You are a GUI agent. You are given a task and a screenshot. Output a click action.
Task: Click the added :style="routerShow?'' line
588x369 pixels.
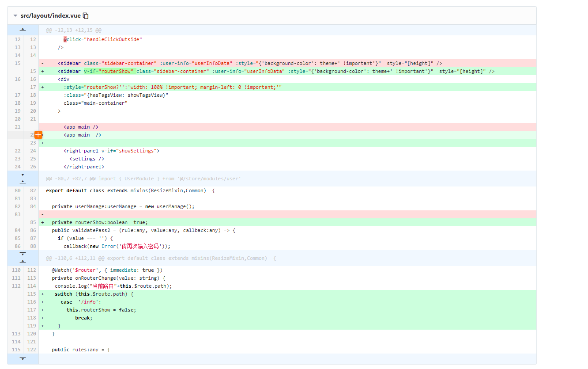pyautogui.click(x=287, y=87)
